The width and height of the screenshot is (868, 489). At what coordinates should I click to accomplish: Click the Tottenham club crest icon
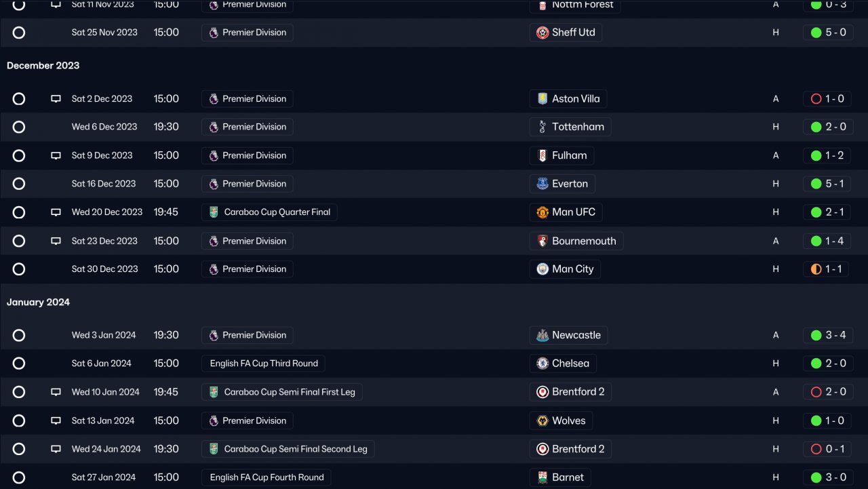click(x=542, y=127)
